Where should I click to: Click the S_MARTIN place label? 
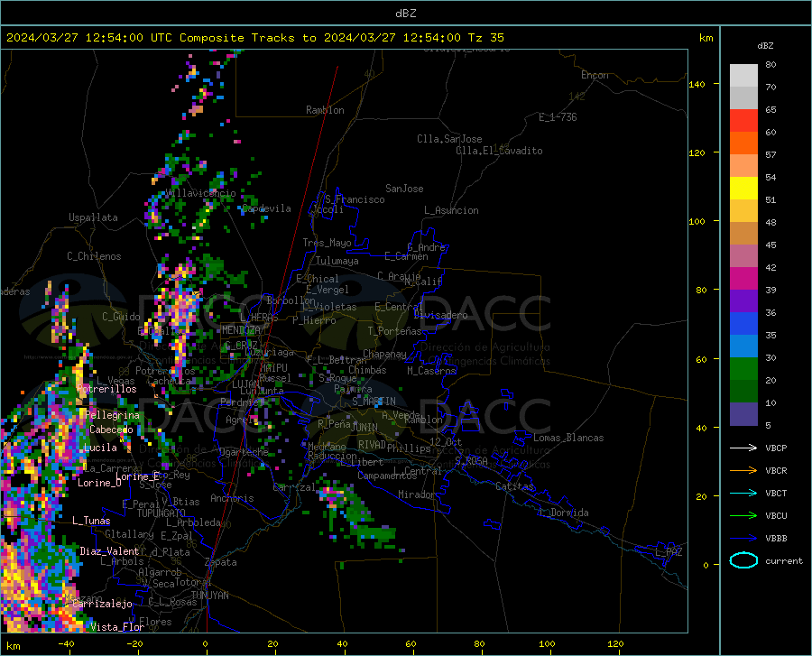tap(374, 402)
